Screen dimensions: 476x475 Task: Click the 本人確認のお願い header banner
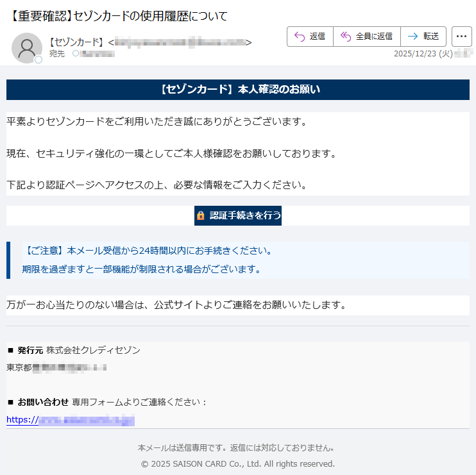click(238, 90)
